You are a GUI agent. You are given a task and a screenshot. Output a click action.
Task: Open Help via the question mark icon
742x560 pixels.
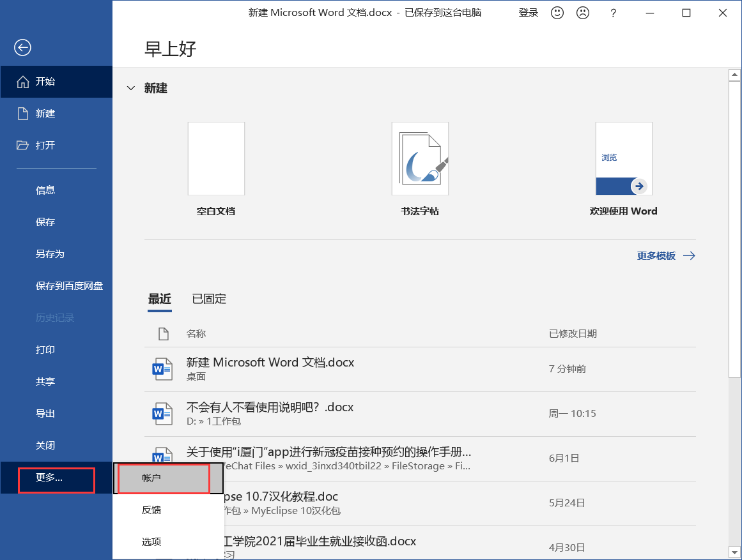coord(613,13)
